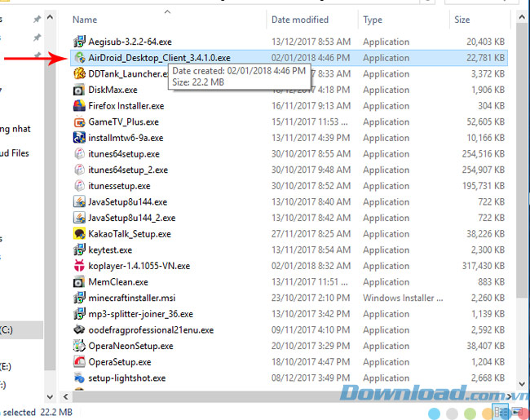Click the JavaSetup8u144.exe icon
The width and height of the screenshot is (530, 420).
pyautogui.click(x=79, y=202)
